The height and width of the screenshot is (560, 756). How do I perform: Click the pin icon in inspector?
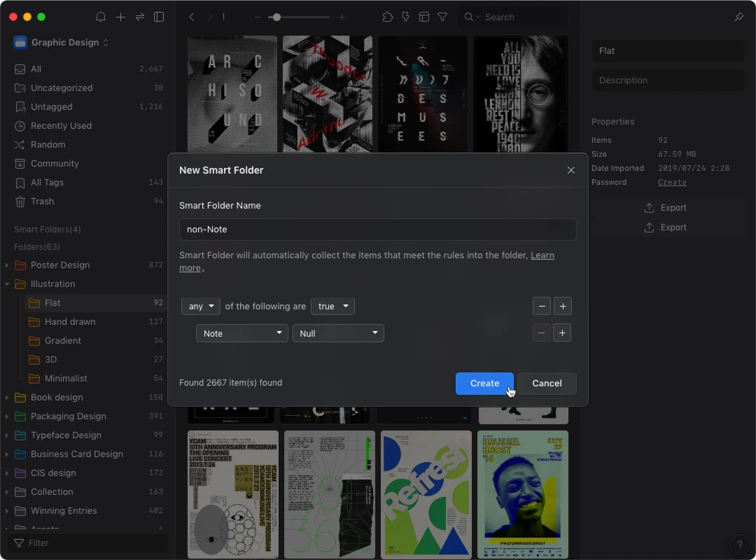tap(739, 17)
